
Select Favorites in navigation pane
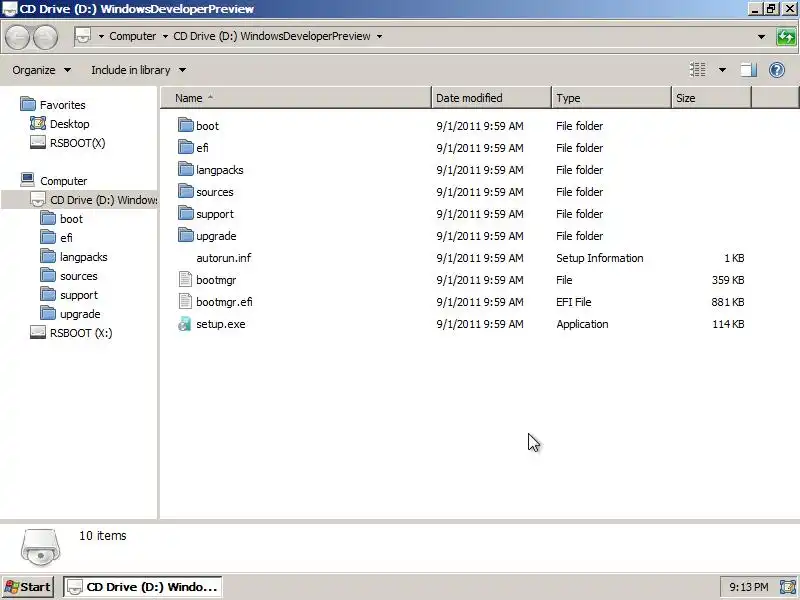(62, 105)
